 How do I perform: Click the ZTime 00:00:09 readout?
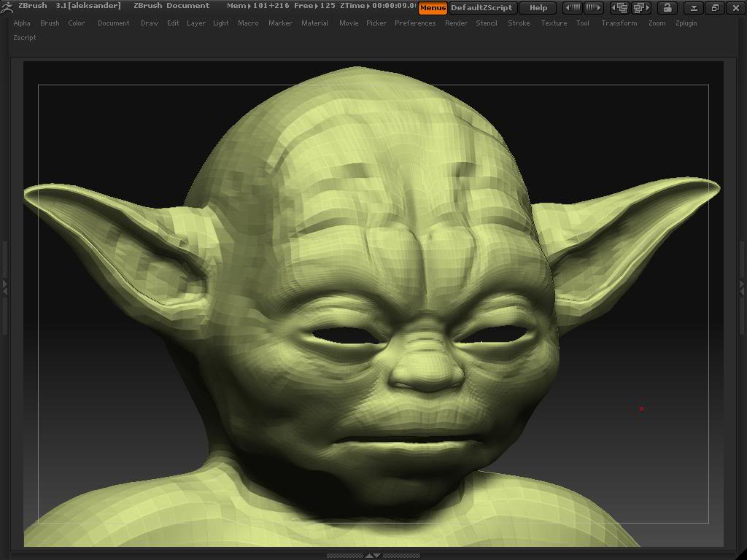coord(378,6)
